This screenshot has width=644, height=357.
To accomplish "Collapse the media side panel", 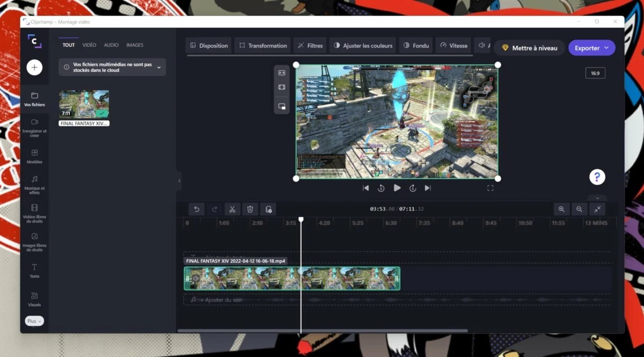I will pos(179,181).
